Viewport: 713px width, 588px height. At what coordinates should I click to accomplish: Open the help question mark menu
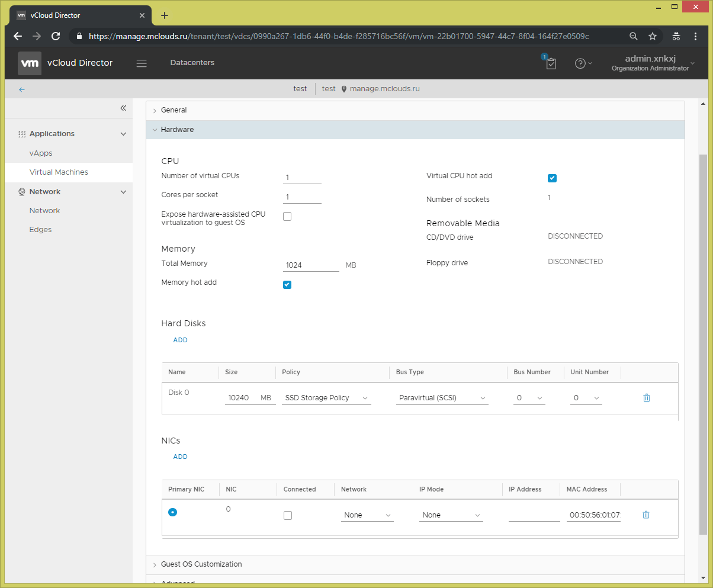(583, 63)
